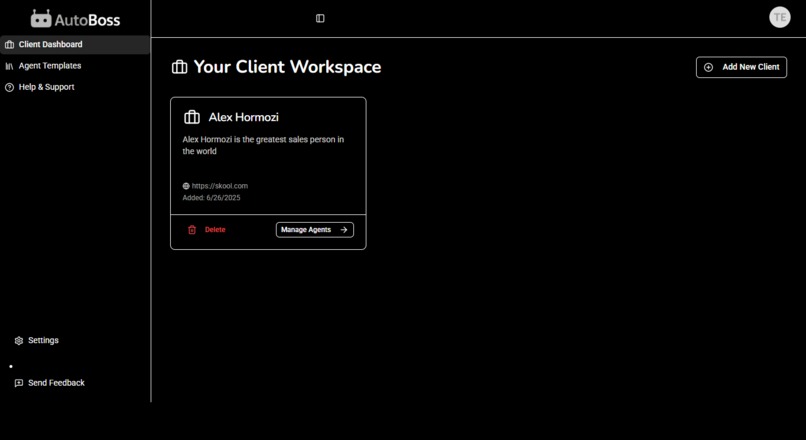Open the TE user avatar
The width and height of the screenshot is (806, 440).
[779, 17]
